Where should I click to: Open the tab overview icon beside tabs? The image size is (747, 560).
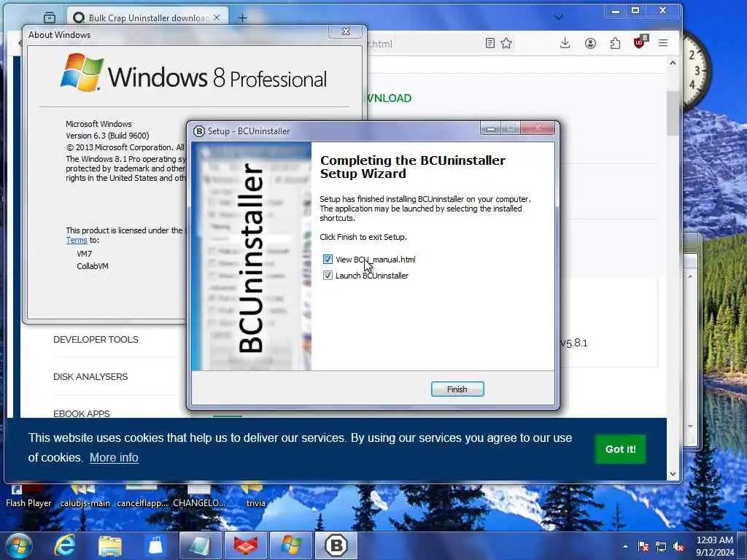click(50, 17)
